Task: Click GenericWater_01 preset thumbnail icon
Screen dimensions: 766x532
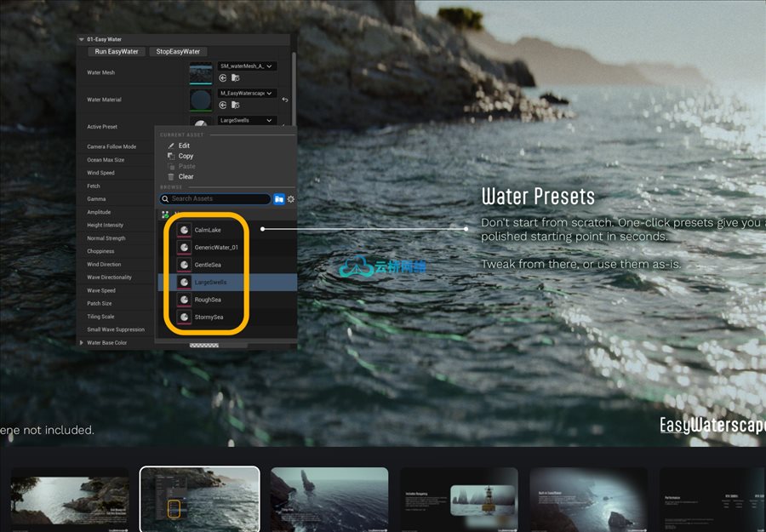Action: click(184, 248)
